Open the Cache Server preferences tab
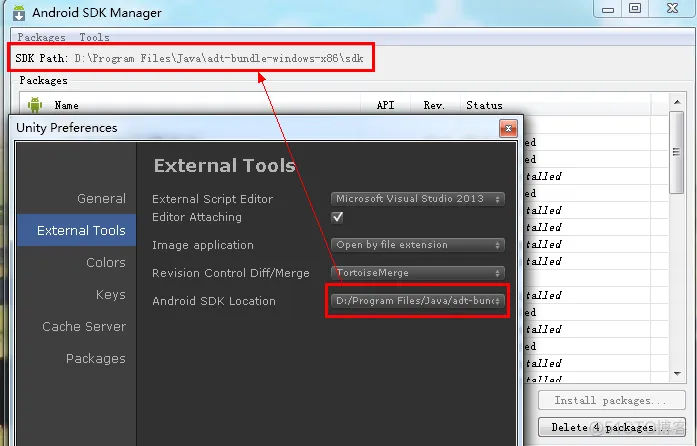Image resolution: width=697 pixels, height=446 pixels. [84, 326]
